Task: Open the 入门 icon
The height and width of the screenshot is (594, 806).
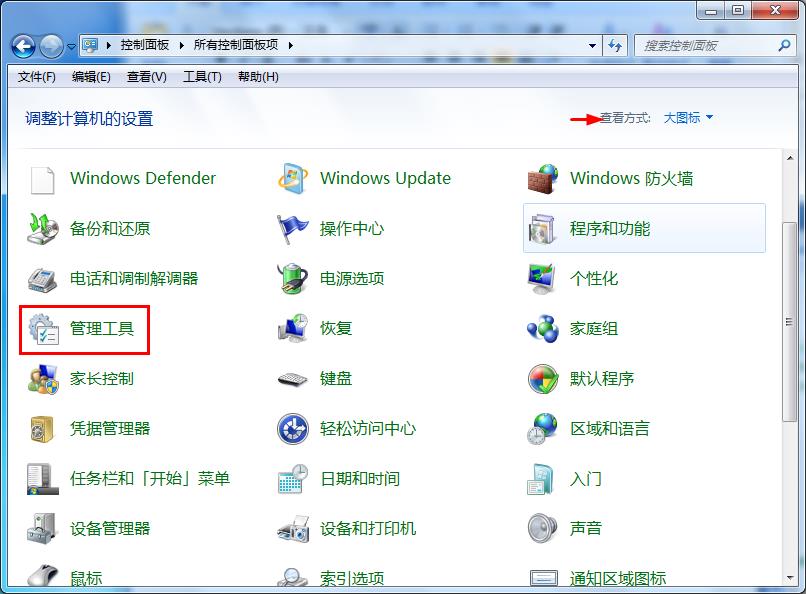Action: click(x=541, y=479)
